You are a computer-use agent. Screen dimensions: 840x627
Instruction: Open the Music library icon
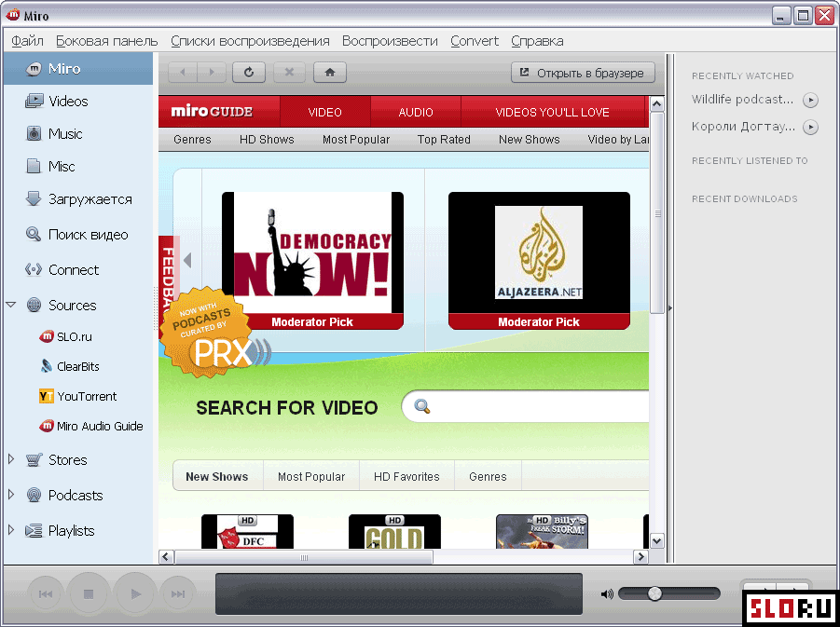coord(34,133)
